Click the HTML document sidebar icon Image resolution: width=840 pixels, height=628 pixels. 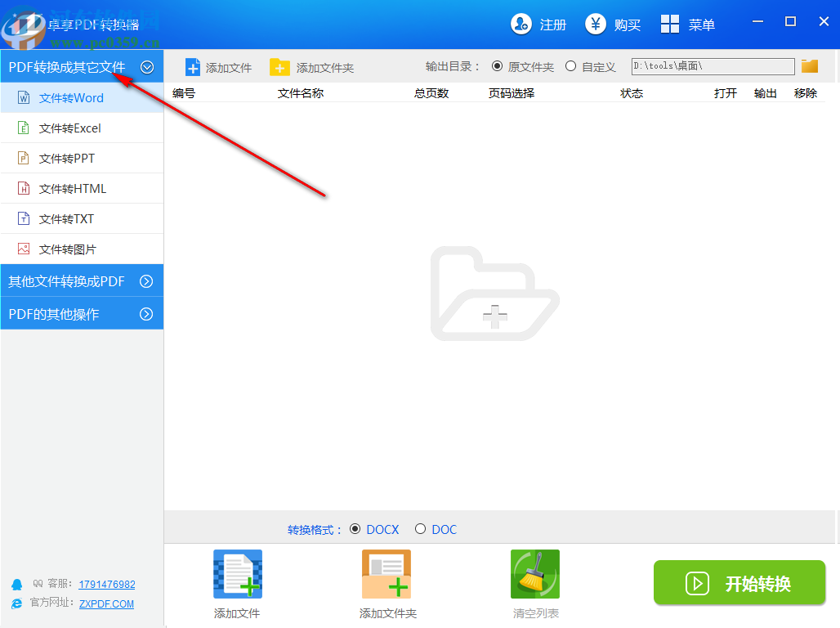[x=24, y=188]
